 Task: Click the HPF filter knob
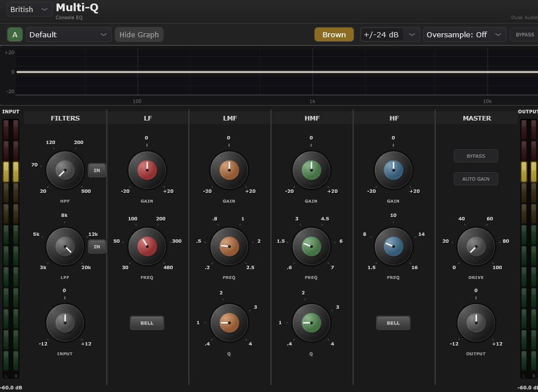click(65, 170)
